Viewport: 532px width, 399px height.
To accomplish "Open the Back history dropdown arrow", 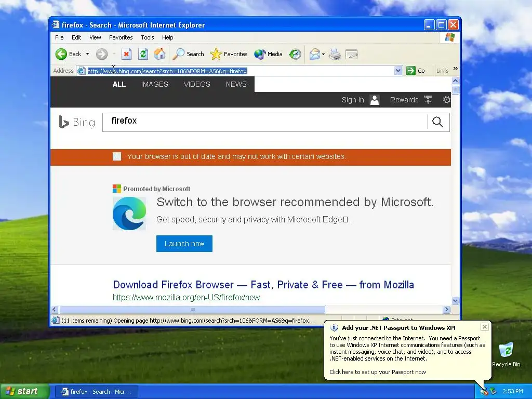I will pos(87,54).
